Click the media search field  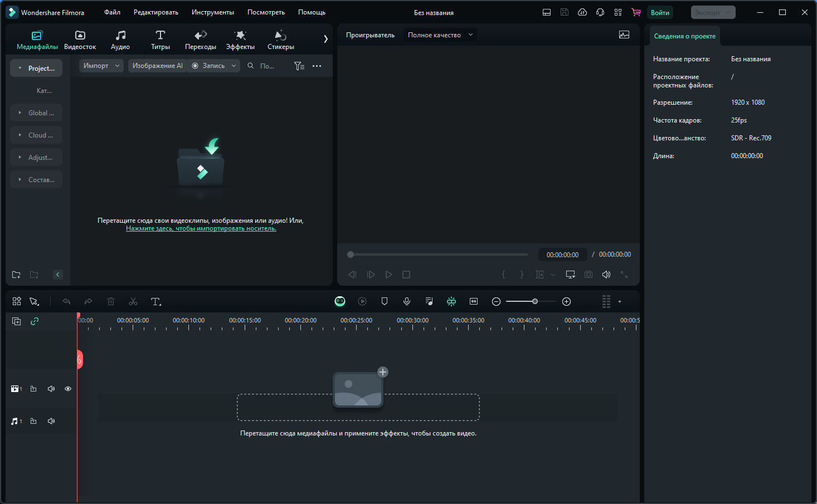tap(266, 66)
